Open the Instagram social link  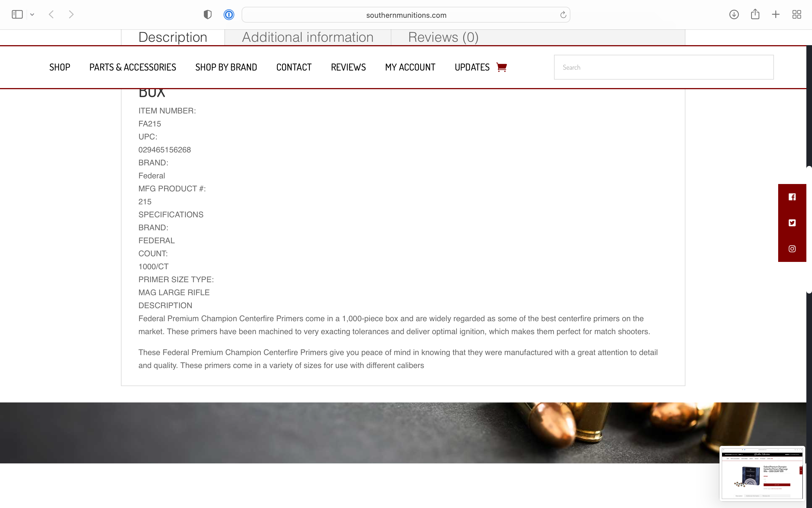(x=792, y=249)
